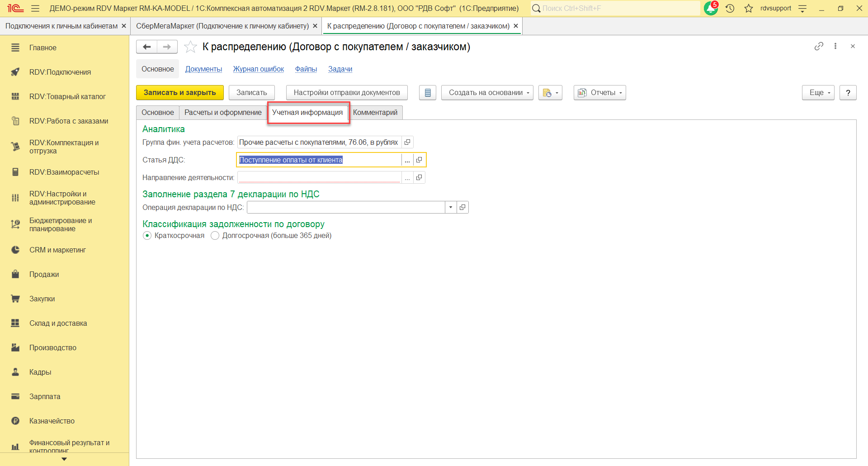Switch to the Комментарий tab

tap(375, 112)
